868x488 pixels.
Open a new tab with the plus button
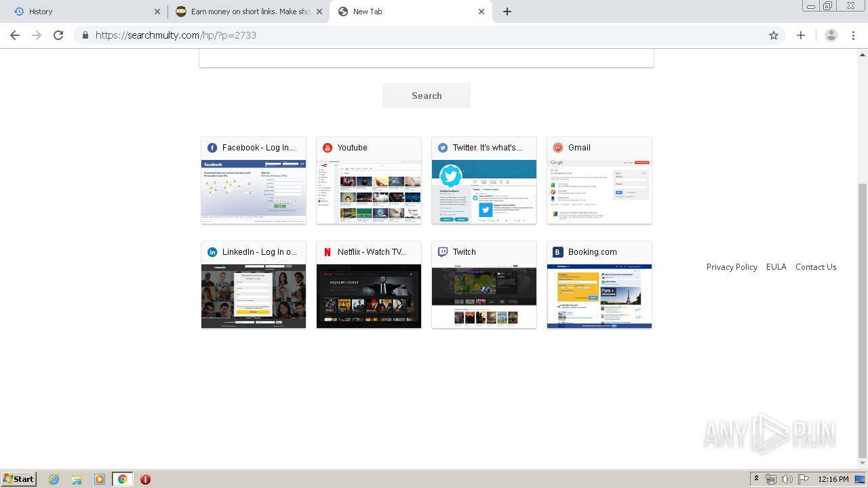[x=507, y=12]
